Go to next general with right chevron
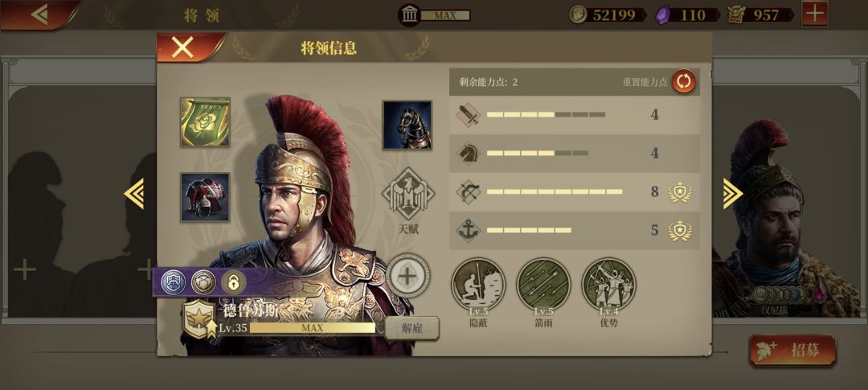 pyautogui.click(x=732, y=193)
